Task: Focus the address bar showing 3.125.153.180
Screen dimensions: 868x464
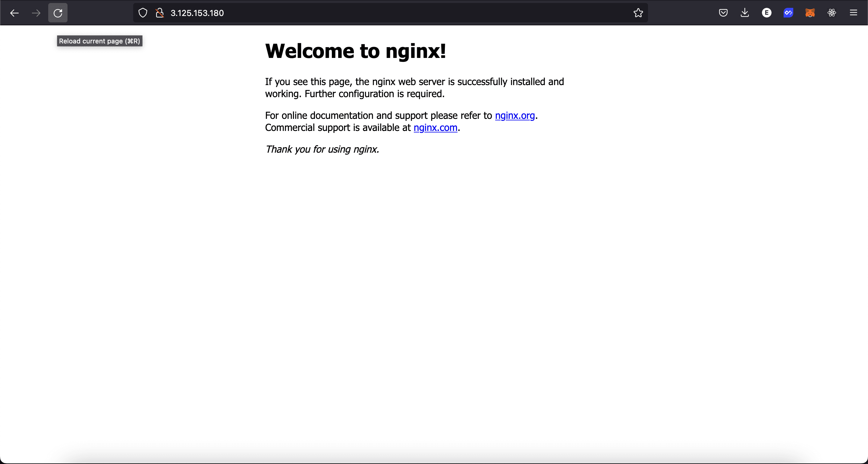Action: click(x=391, y=13)
